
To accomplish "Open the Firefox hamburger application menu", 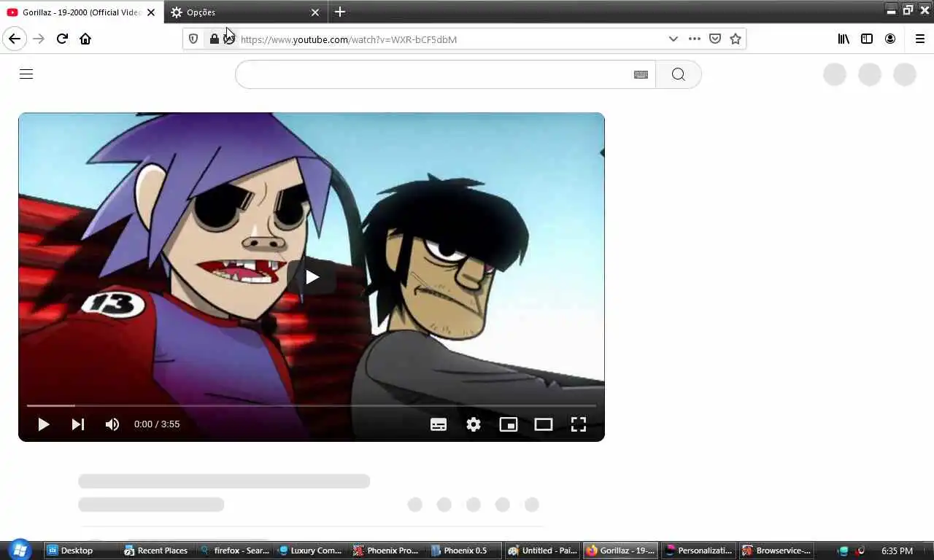I will (x=920, y=39).
